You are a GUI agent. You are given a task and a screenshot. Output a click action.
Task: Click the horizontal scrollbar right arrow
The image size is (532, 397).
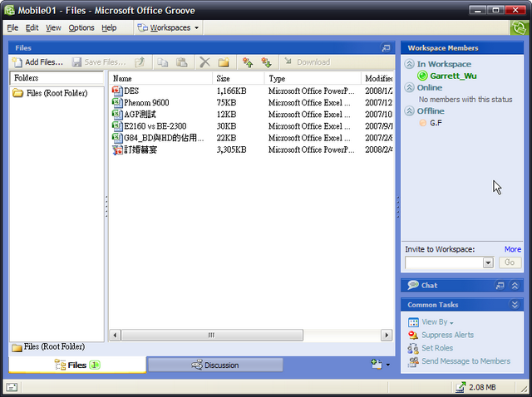tap(386, 336)
